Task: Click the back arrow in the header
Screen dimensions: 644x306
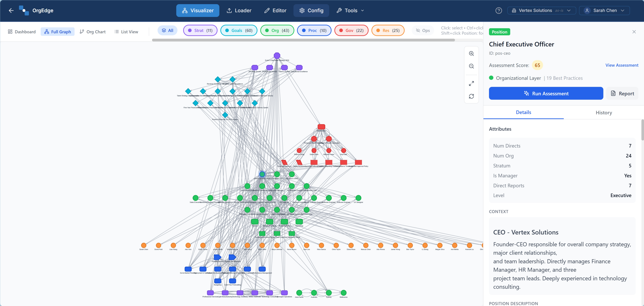Action: pyautogui.click(x=11, y=10)
